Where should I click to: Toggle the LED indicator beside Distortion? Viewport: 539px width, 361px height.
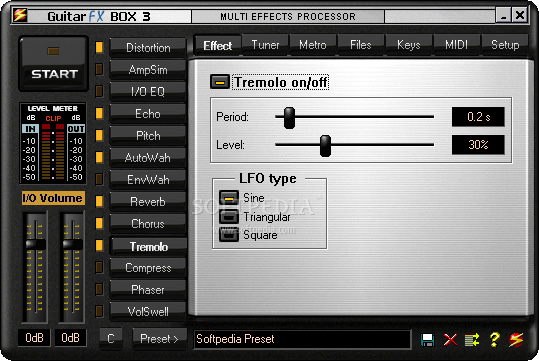click(99, 47)
